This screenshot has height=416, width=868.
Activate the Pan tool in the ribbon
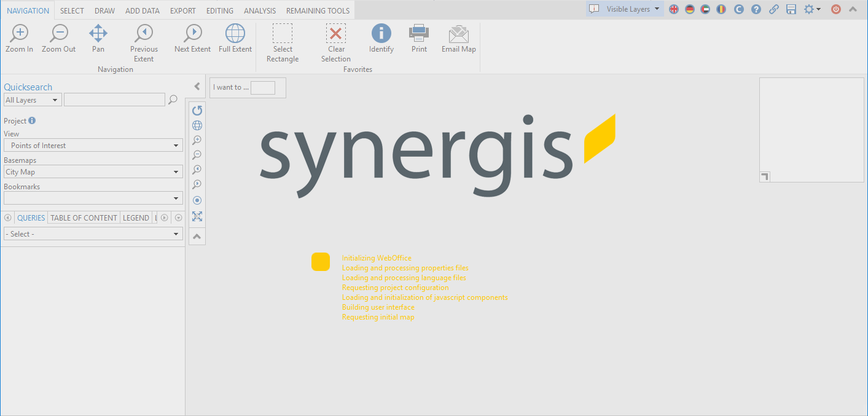pyautogui.click(x=98, y=38)
